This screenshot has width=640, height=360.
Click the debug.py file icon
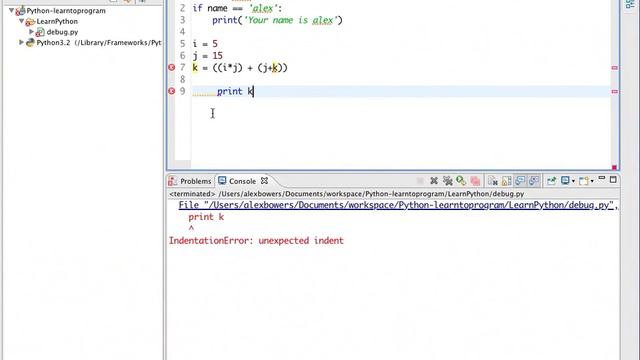pos(40,32)
